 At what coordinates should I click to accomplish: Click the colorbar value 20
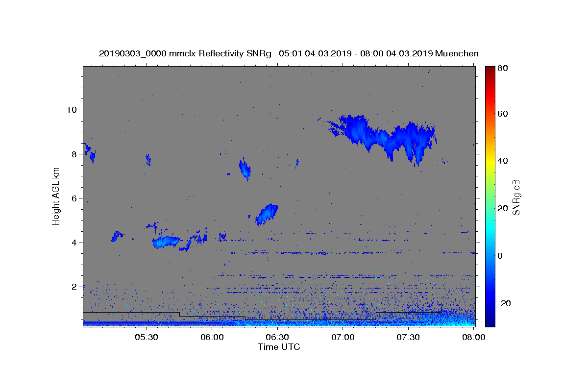pos(502,208)
